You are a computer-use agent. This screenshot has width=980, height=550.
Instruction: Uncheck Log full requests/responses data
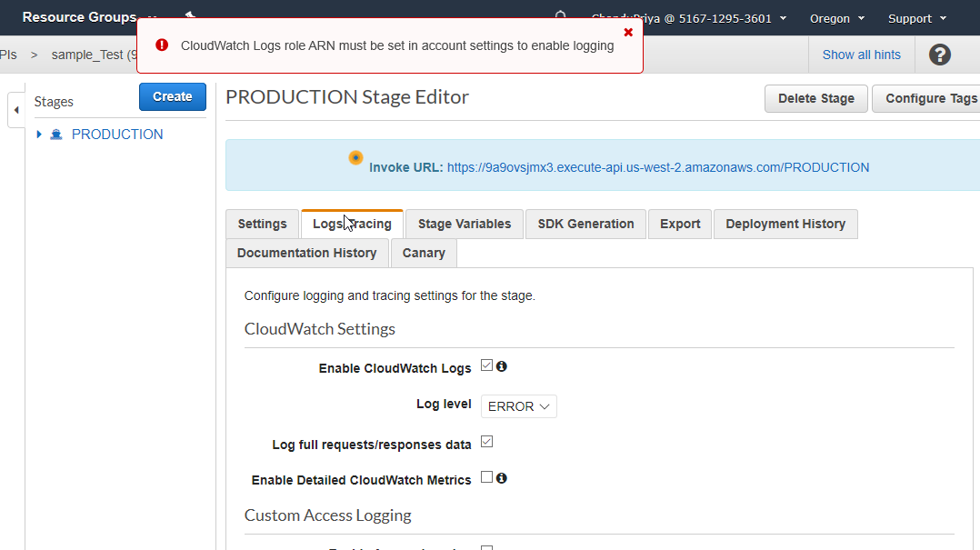tap(486, 442)
